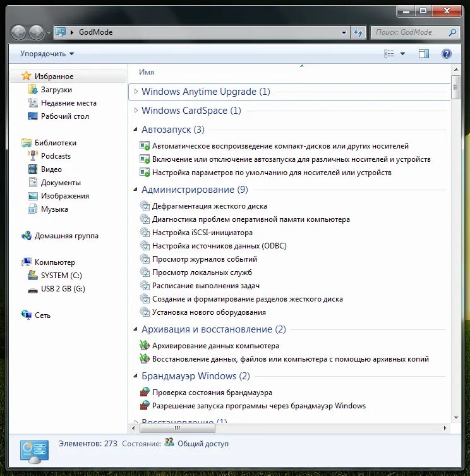Click the Библиотеки icon

(x=27, y=143)
